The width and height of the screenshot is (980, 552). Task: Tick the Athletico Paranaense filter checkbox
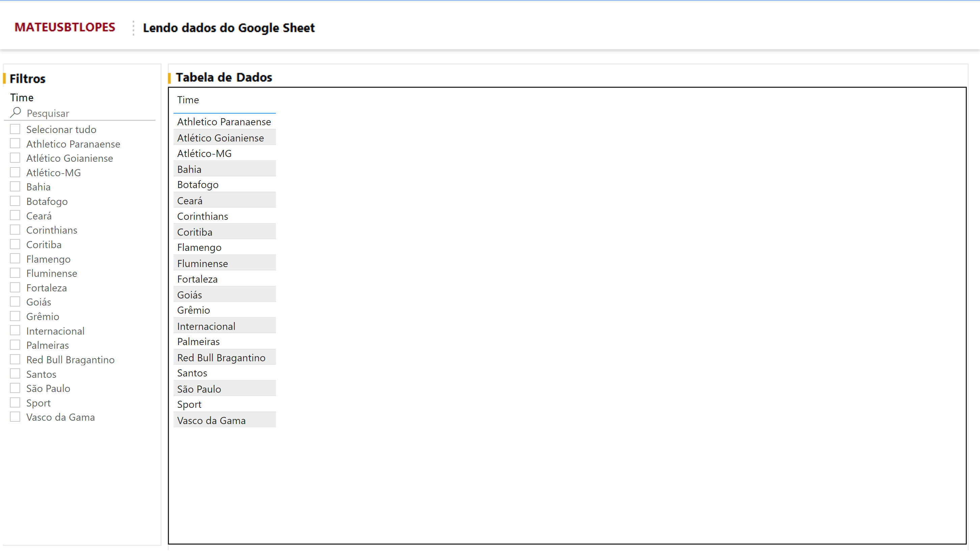(15, 144)
